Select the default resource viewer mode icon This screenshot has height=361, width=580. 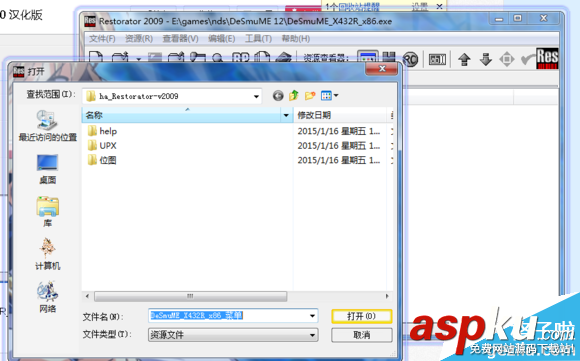click(x=368, y=56)
